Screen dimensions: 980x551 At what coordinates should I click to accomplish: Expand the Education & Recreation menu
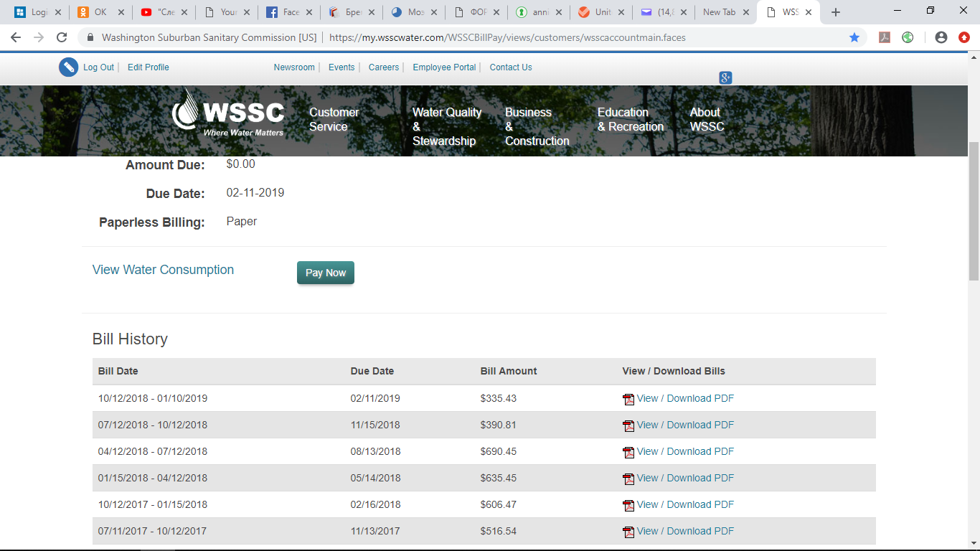pyautogui.click(x=630, y=119)
